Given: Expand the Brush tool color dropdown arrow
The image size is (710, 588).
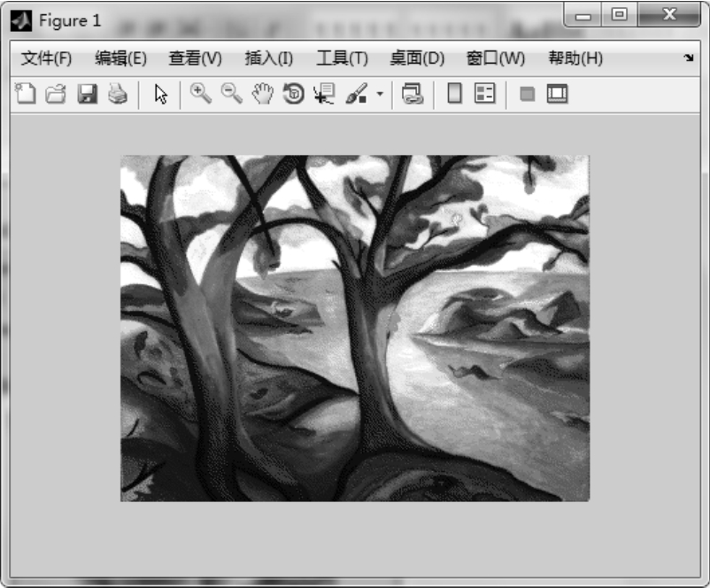Looking at the screenshot, I should tap(380, 94).
